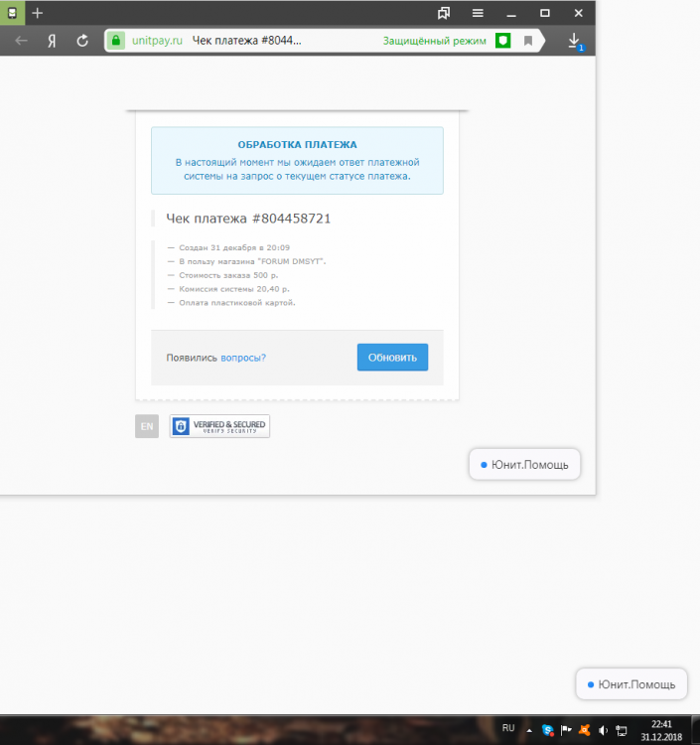Open a new tab with plus icon
700x745 pixels.
coord(38,13)
